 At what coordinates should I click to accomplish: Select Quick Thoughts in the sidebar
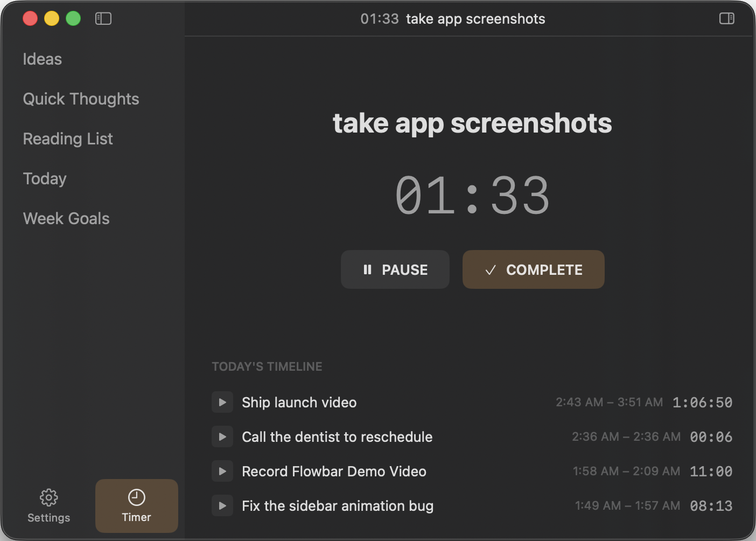click(81, 99)
